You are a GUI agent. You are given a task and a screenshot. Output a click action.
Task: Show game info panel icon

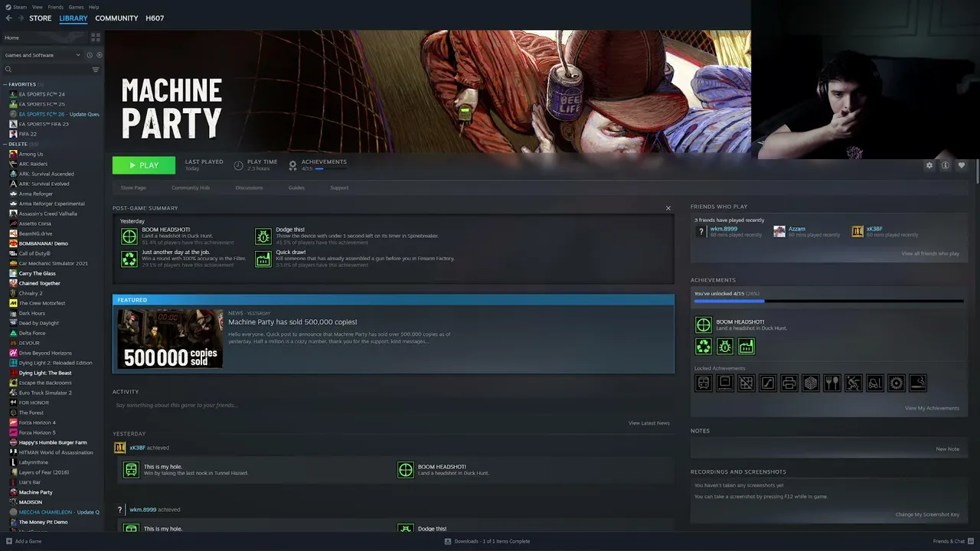pos(946,165)
